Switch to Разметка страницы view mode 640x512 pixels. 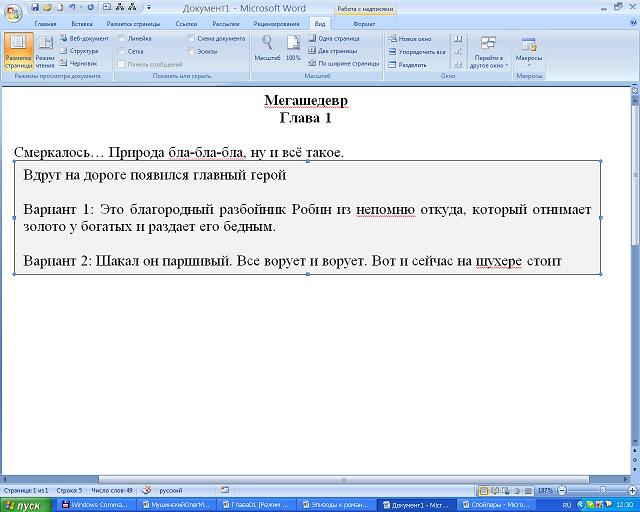point(17,50)
